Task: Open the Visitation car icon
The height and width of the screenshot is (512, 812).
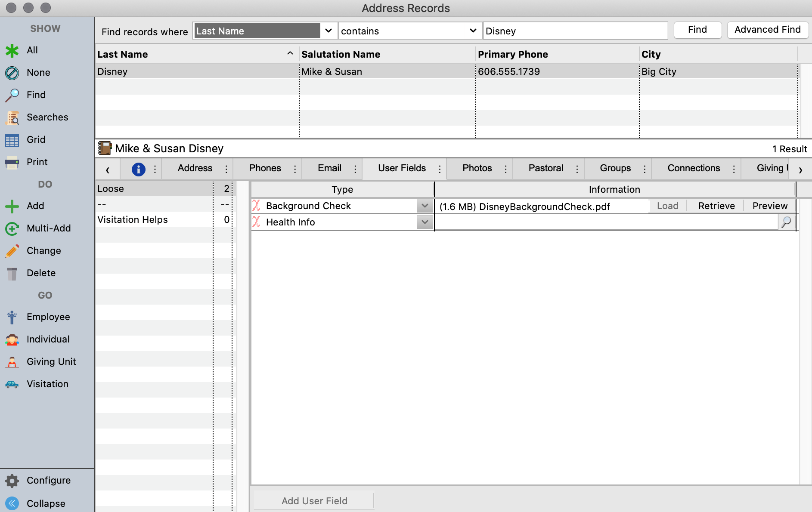Action: click(12, 384)
